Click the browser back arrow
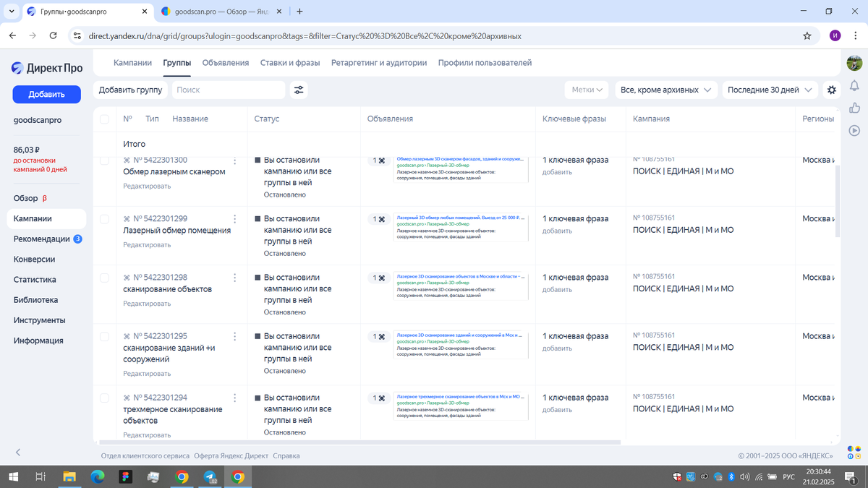Viewport: 868px width, 488px height. click(x=12, y=35)
